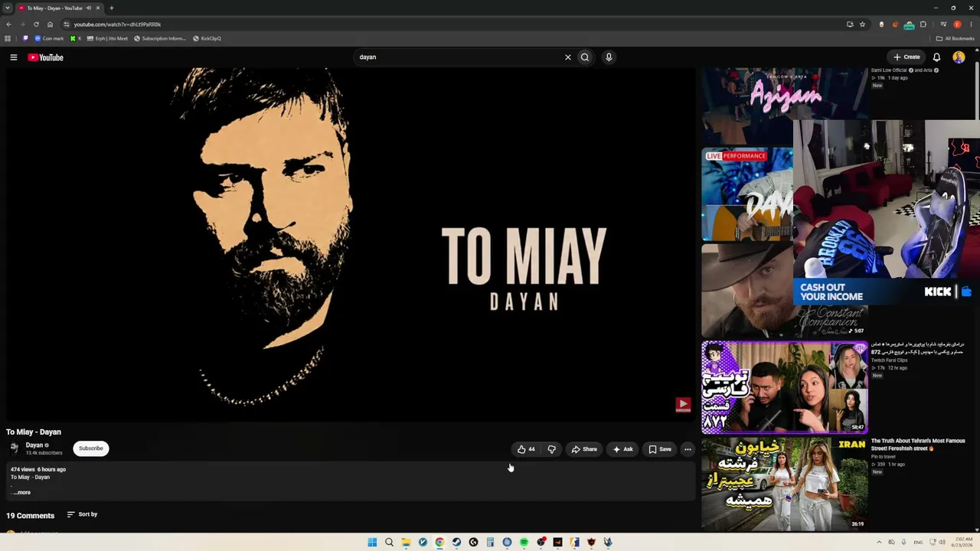Open media controls in browser toolbar
This screenshot has height=551, width=980.
point(943,24)
